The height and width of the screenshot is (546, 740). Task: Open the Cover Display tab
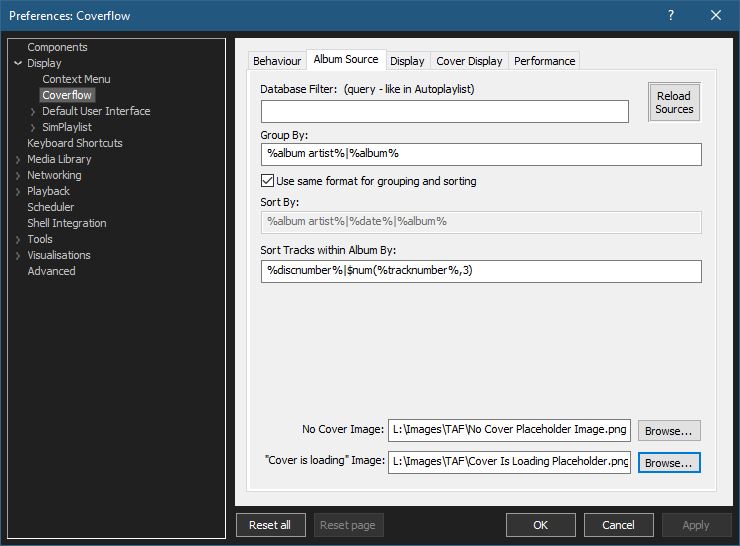469,61
